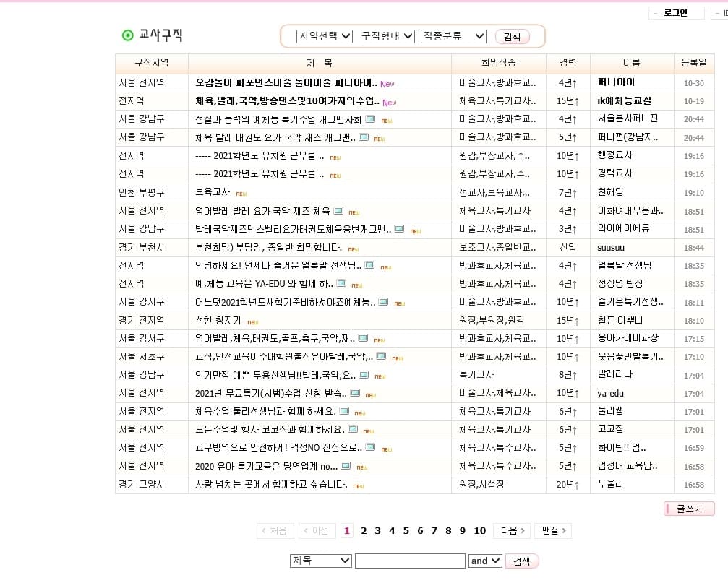The height and width of the screenshot is (583, 728).
Task: Click the monitor icon beside 안녕하세요! 언제나 즐거운 post
Action: [369, 266]
